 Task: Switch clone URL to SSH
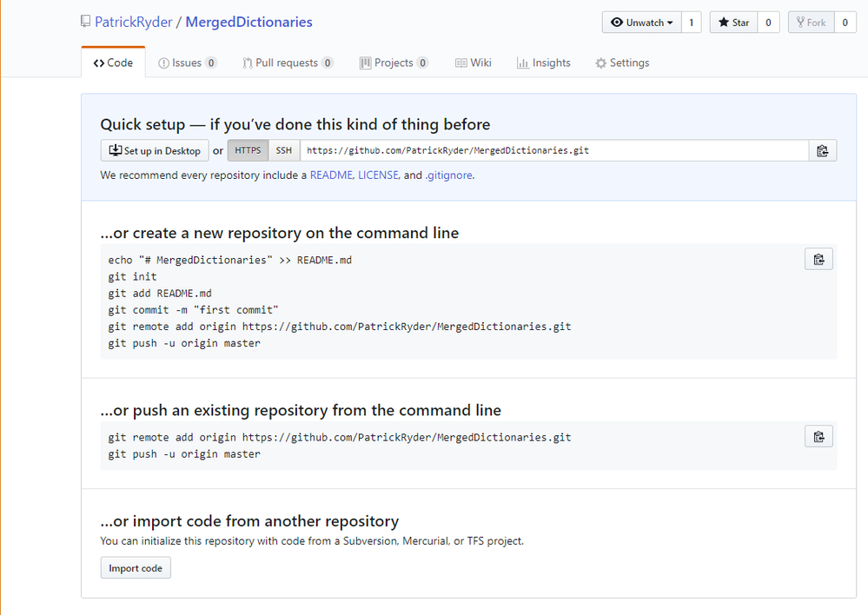coord(284,150)
